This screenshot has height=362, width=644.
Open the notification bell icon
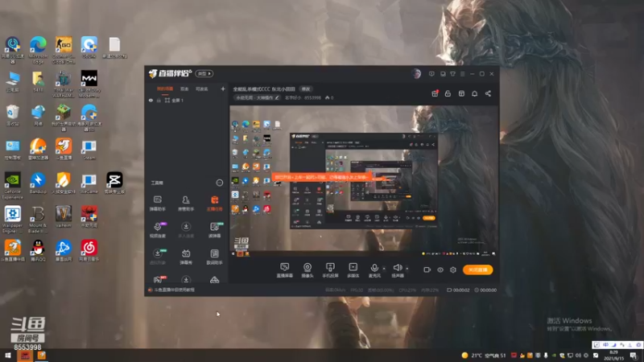[x=474, y=93]
